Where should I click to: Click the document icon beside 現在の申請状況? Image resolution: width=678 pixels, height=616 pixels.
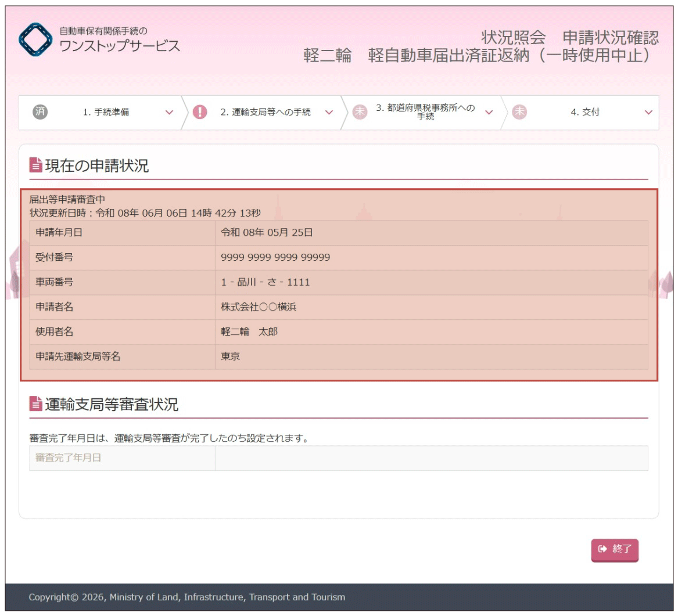(36, 165)
